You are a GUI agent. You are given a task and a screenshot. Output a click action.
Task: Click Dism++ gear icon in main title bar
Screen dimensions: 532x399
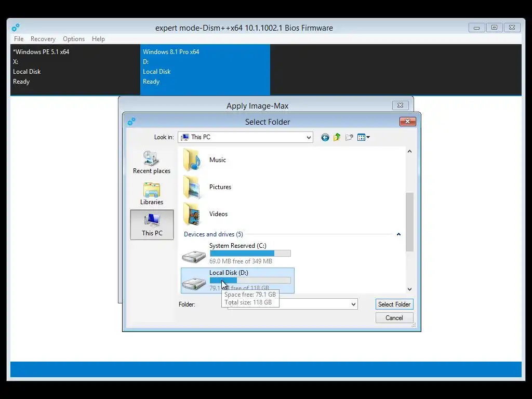pos(16,28)
